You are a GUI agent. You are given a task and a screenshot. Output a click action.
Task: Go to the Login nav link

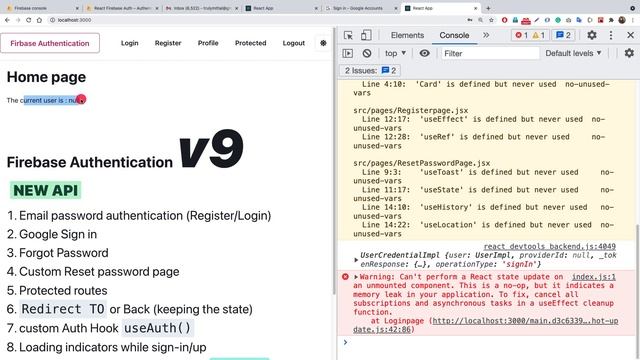pos(129,43)
